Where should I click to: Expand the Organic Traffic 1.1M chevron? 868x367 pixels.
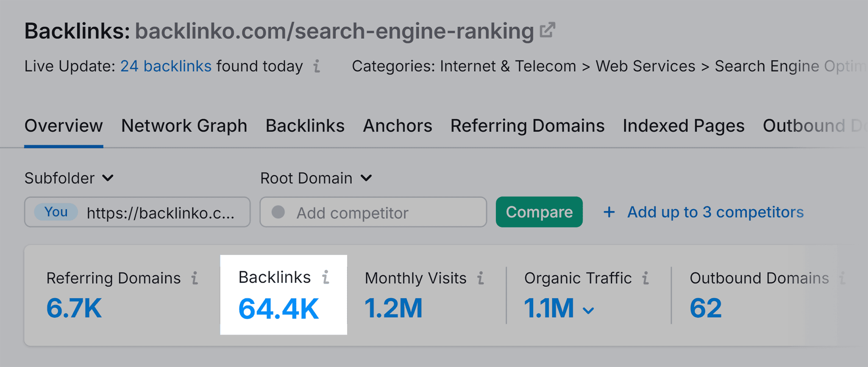pyautogui.click(x=589, y=310)
